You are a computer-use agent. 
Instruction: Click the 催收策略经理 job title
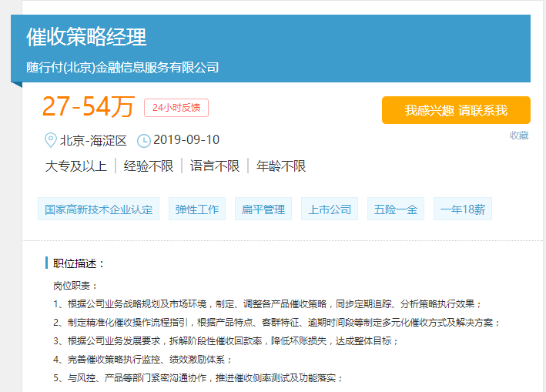pos(86,36)
